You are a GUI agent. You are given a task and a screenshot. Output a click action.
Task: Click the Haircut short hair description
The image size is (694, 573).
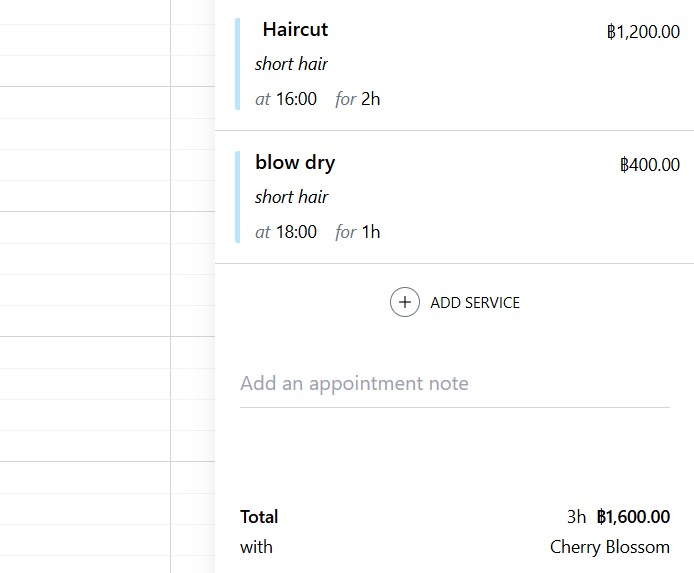click(x=291, y=64)
